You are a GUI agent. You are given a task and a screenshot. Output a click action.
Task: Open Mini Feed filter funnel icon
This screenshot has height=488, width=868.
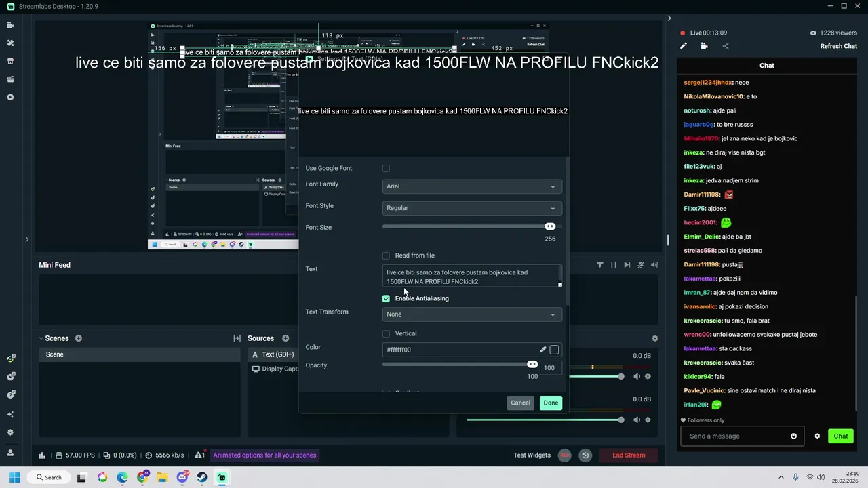click(x=600, y=265)
